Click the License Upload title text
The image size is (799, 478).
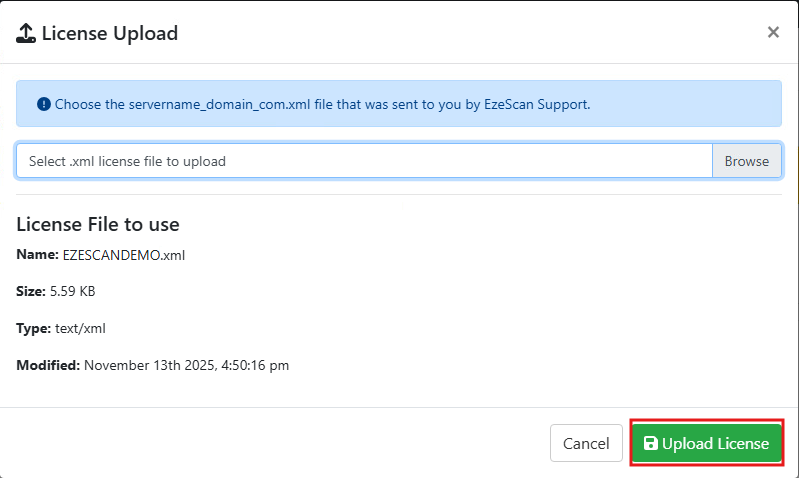coord(110,33)
